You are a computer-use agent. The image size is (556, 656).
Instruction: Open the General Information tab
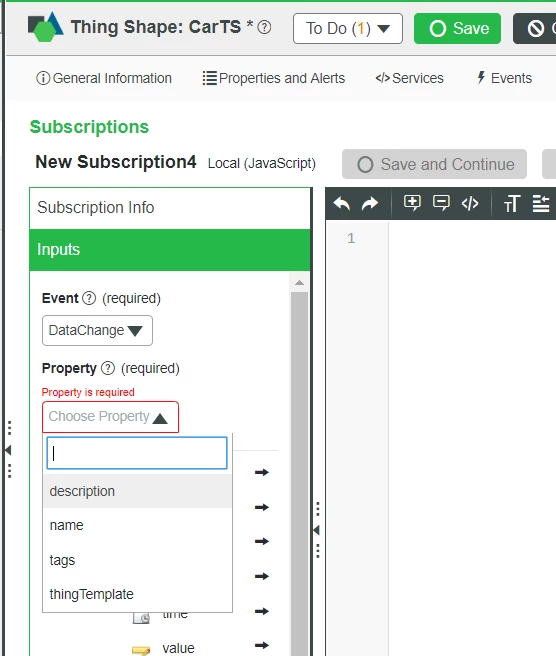(x=104, y=78)
